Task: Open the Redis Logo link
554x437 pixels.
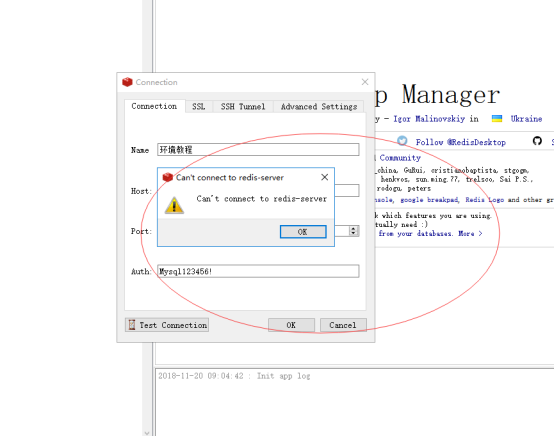Action: coord(484,200)
